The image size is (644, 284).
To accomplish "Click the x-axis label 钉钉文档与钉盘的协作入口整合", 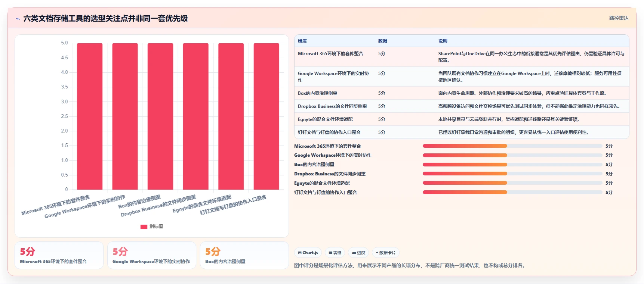I will point(233,205).
